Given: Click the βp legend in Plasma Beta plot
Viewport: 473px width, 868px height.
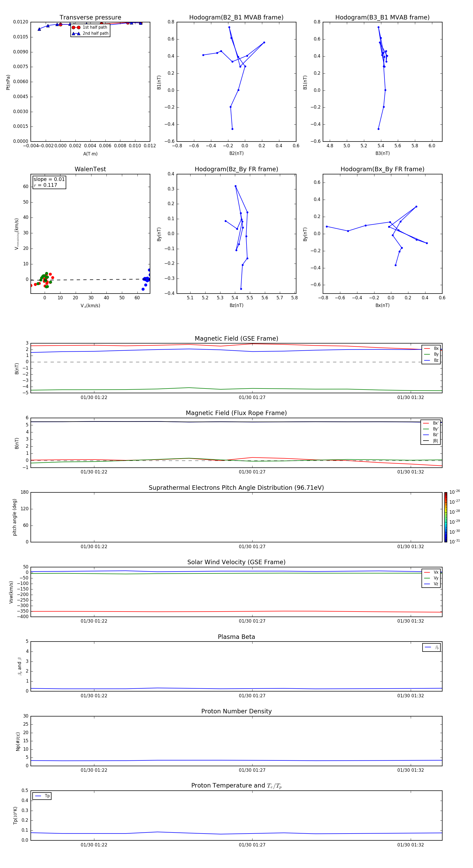Looking at the screenshot, I should point(431,647).
